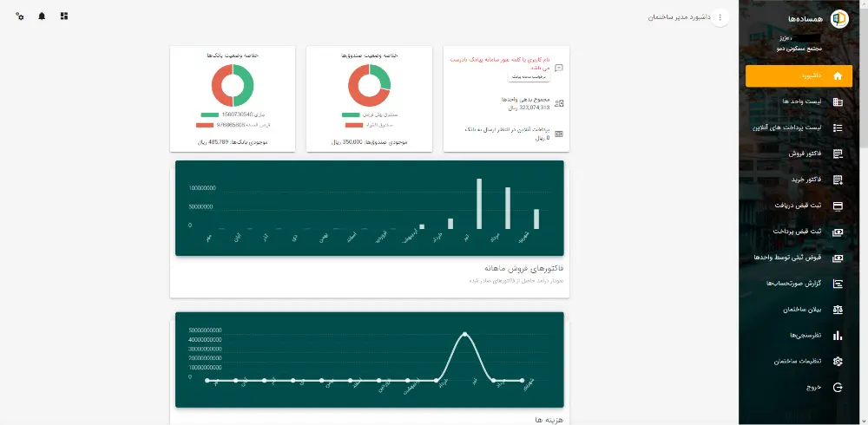The height and width of the screenshot is (425, 868).
Task: Open the notifications bell icon
Action: [x=42, y=16]
